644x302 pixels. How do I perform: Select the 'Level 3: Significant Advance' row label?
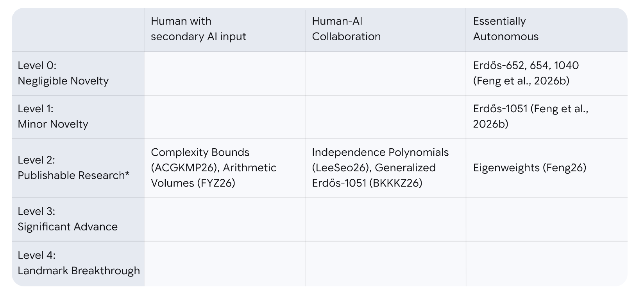(67, 219)
